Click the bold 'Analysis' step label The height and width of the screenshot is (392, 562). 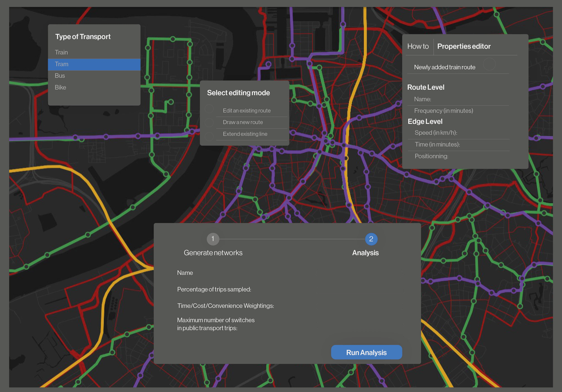tap(365, 253)
